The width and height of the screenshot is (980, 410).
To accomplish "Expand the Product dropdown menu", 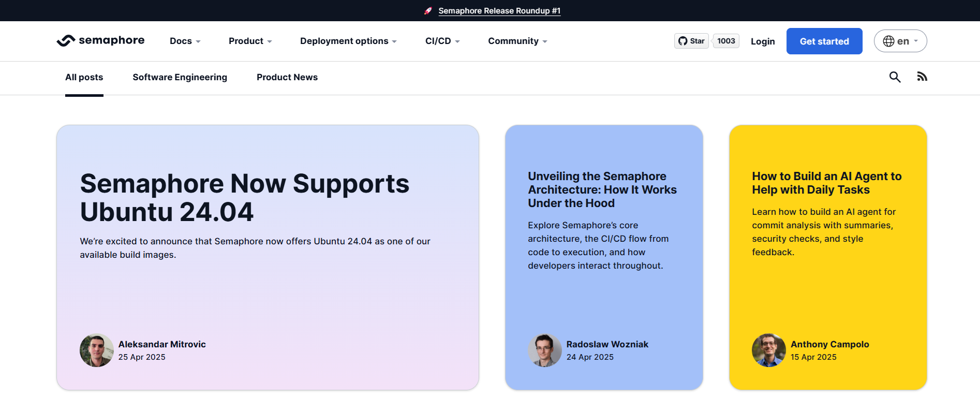I will click(250, 41).
